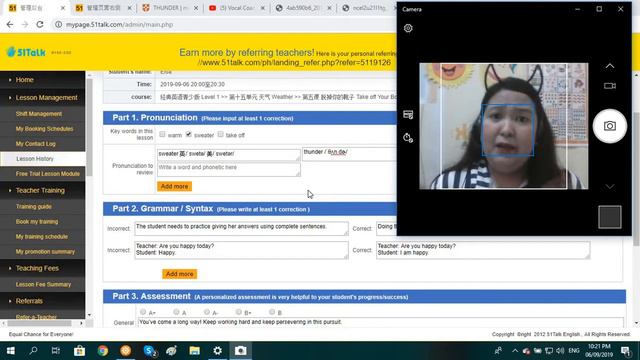The height and width of the screenshot is (360, 640).
Task: Open Skype from taskbar
Action: coord(149,351)
